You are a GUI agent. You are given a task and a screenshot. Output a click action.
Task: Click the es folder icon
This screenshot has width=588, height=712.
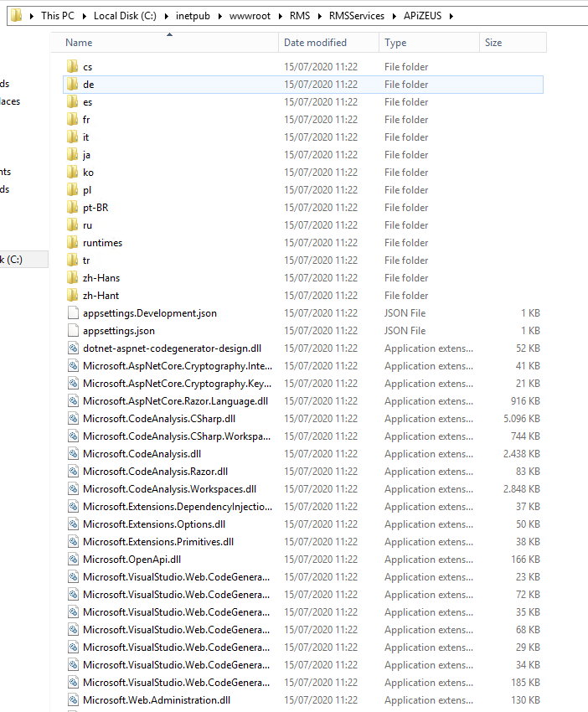coord(72,102)
